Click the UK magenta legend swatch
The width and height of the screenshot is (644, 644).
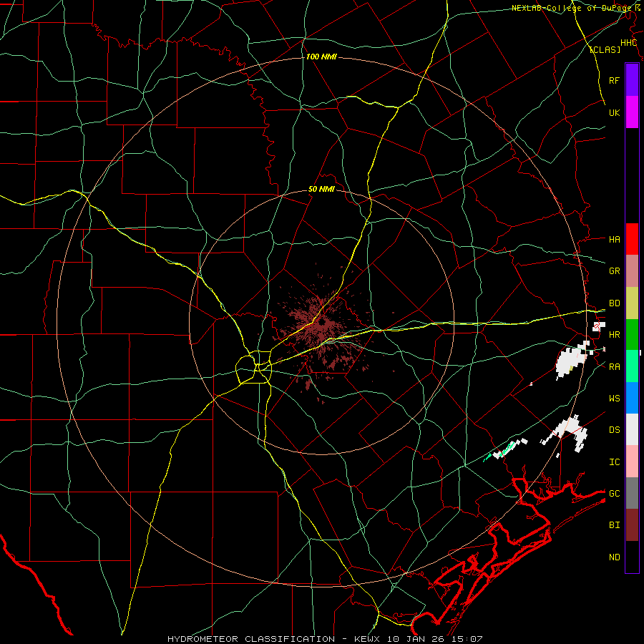pyautogui.click(x=632, y=112)
